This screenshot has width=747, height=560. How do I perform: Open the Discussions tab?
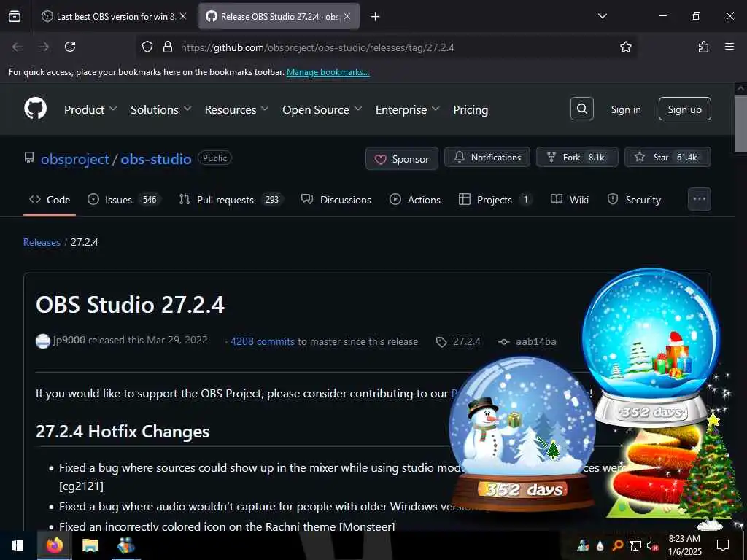click(336, 200)
